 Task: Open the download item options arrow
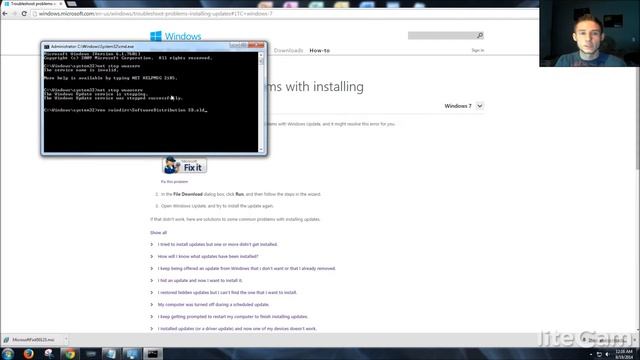(66, 340)
